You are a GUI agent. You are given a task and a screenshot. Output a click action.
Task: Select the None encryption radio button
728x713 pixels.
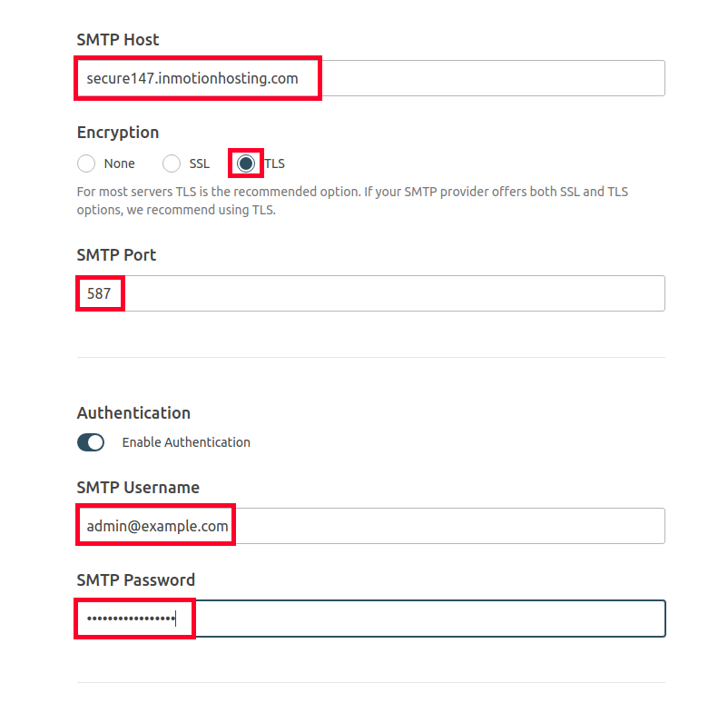point(86,163)
